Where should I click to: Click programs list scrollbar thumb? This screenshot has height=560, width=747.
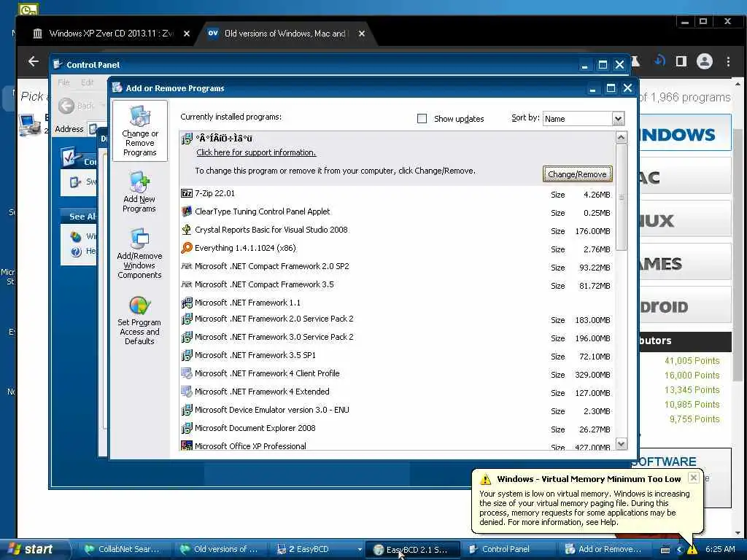622,195
